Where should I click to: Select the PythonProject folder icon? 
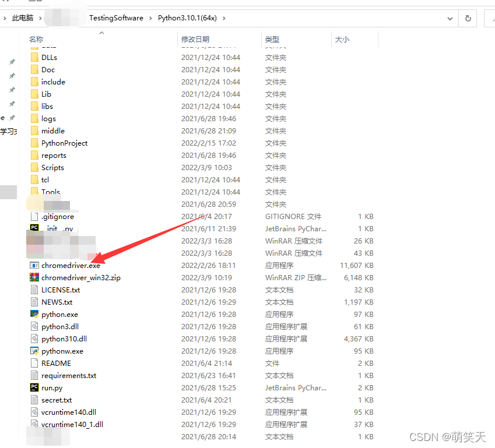pyautogui.click(x=34, y=143)
